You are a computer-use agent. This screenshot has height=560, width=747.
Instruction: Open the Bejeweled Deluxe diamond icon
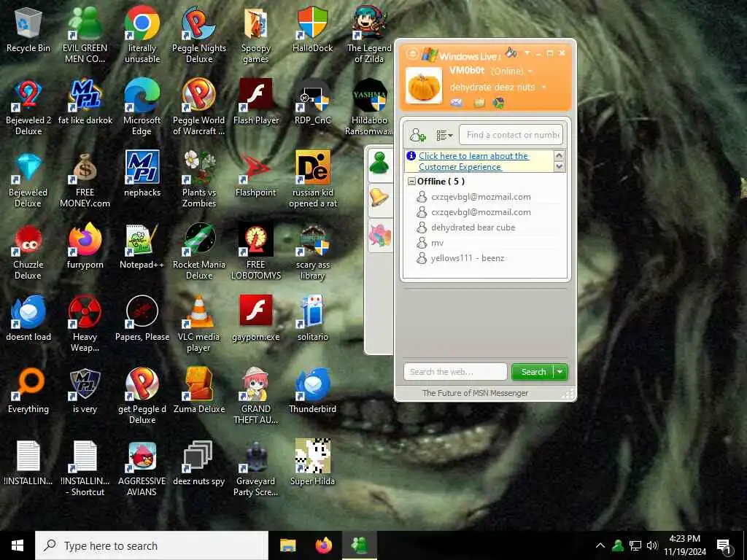(x=28, y=179)
